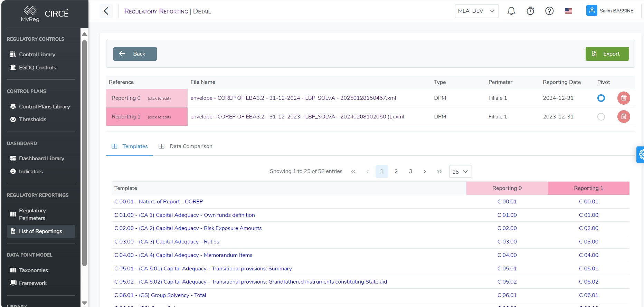Edit the Reporting 0 reference cell
Image resolution: width=644 pixels, height=307 pixels.
[x=147, y=98]
